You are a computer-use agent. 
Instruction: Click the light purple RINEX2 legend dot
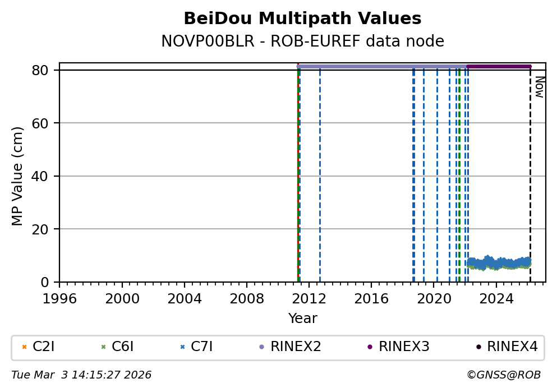click(x=261, y=347)
